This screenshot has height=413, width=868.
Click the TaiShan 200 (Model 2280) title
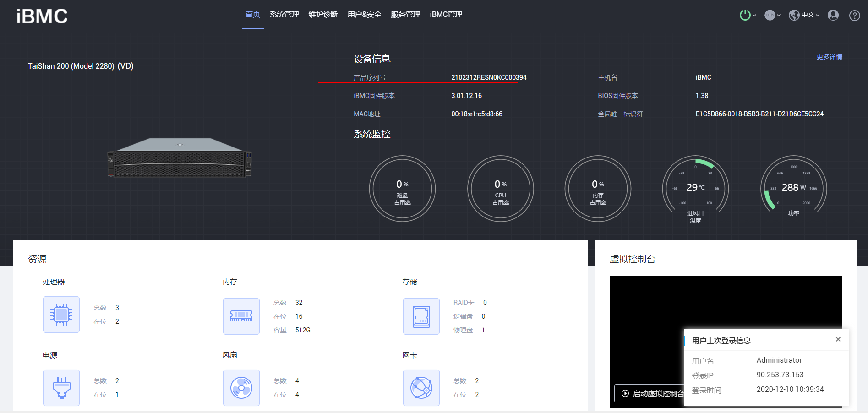coord(81,66)
